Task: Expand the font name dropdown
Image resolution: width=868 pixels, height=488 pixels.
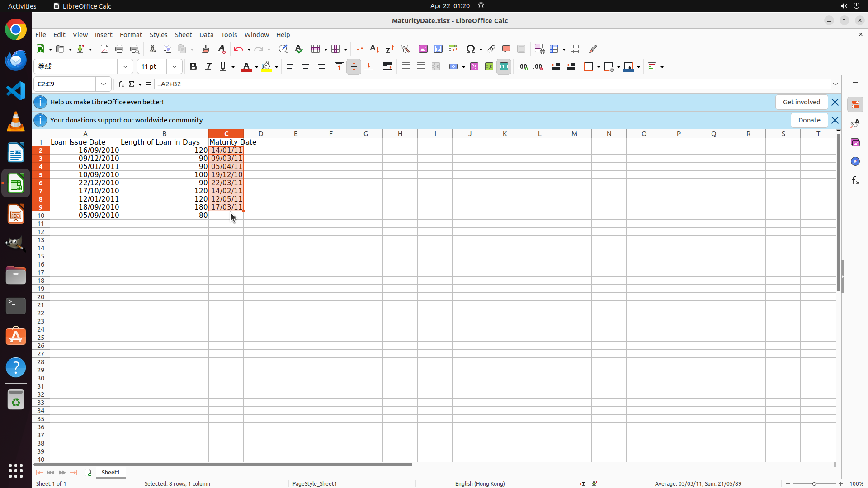Action: tap(125, 67)
